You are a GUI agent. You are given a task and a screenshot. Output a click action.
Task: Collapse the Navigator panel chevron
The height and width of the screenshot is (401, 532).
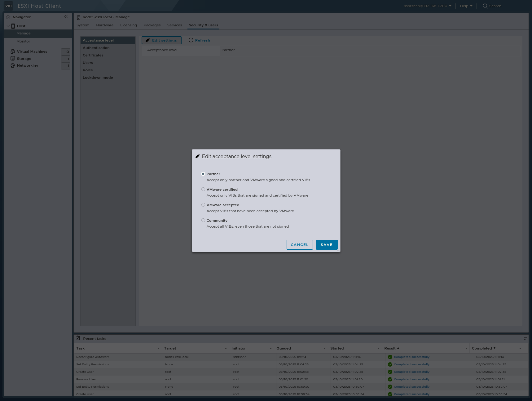(x=66, y=16)
